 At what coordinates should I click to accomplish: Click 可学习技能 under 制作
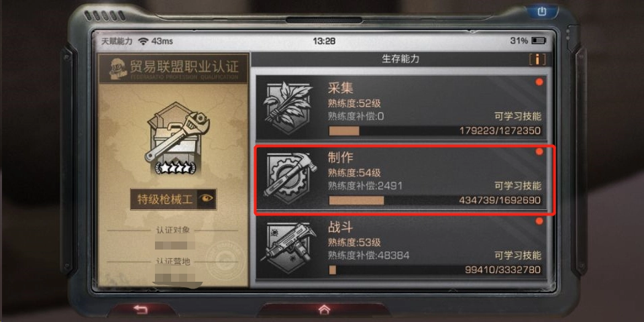pos(518,186)
